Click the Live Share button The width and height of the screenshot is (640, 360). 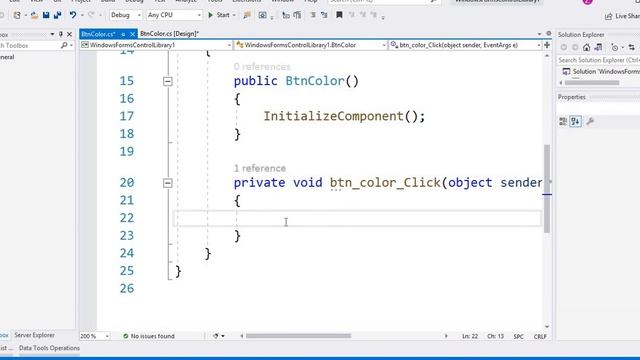click(x=622, y=16)
